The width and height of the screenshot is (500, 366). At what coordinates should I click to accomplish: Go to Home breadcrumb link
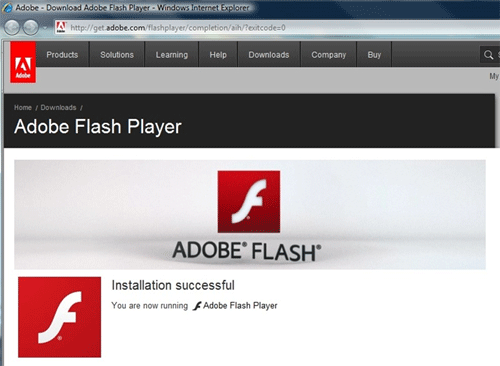tap(23, 108)
